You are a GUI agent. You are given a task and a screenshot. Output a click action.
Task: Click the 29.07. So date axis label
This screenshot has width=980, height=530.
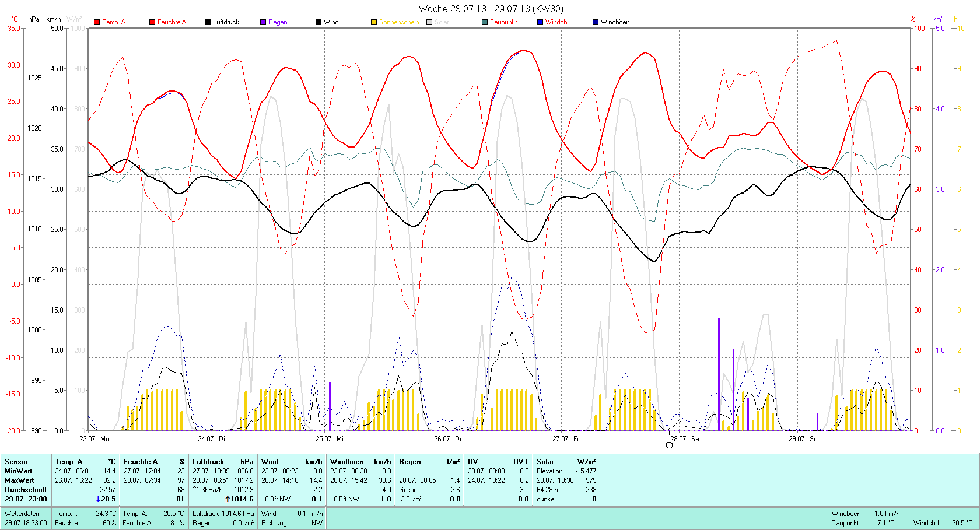803,438
